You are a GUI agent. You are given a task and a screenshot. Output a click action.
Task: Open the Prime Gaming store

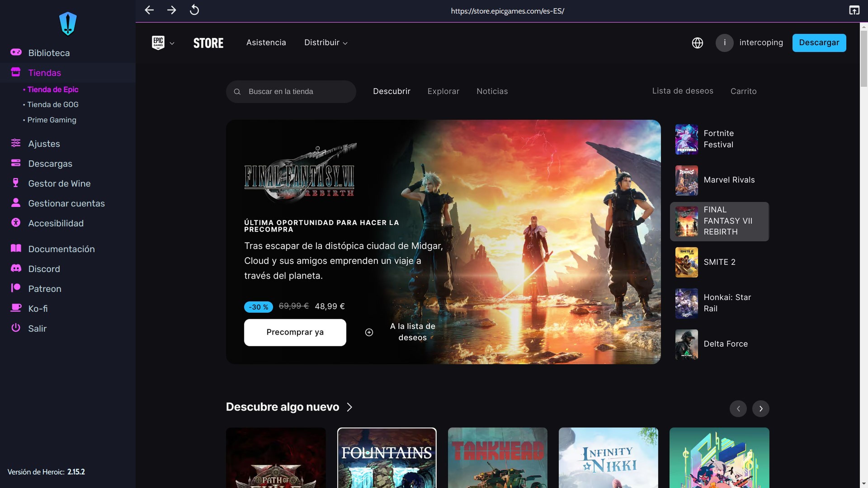tap(52, 120)
